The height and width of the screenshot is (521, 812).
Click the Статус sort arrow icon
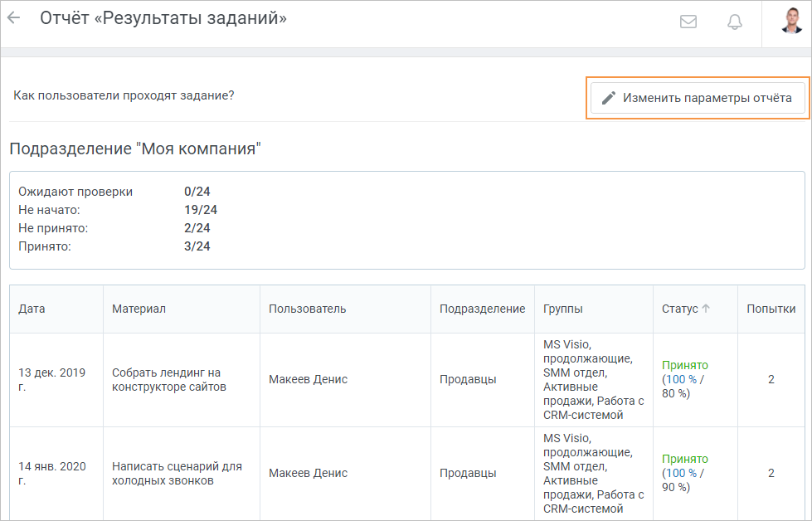point(706,308)
